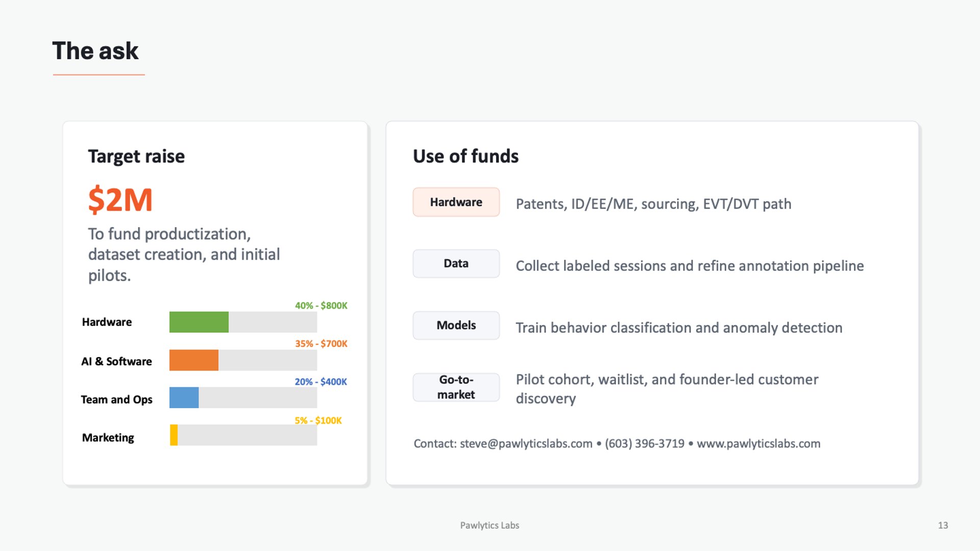Click the 35% - $700K label

tap(321, 344)
